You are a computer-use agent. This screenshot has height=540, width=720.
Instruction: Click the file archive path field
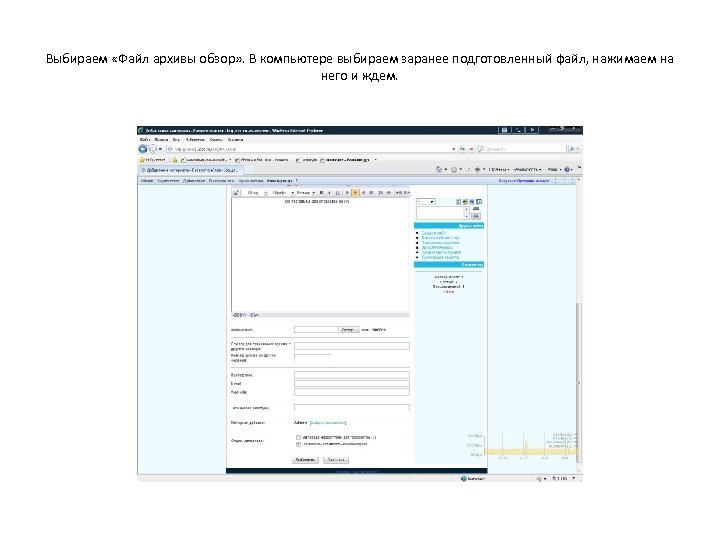click(316, 330)
